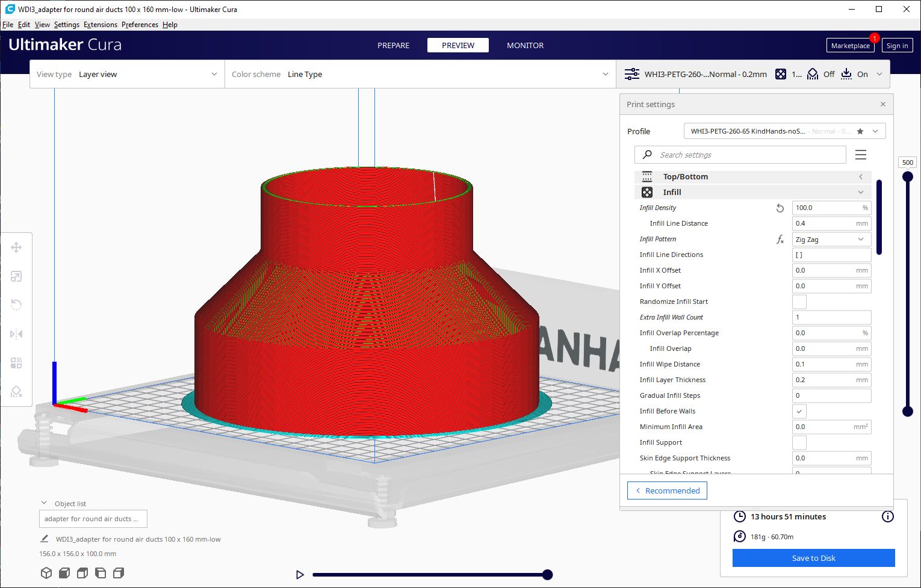Enable the Infill Support option
The width and height of the screenshot is (921, 588).
tap(799, 442)
